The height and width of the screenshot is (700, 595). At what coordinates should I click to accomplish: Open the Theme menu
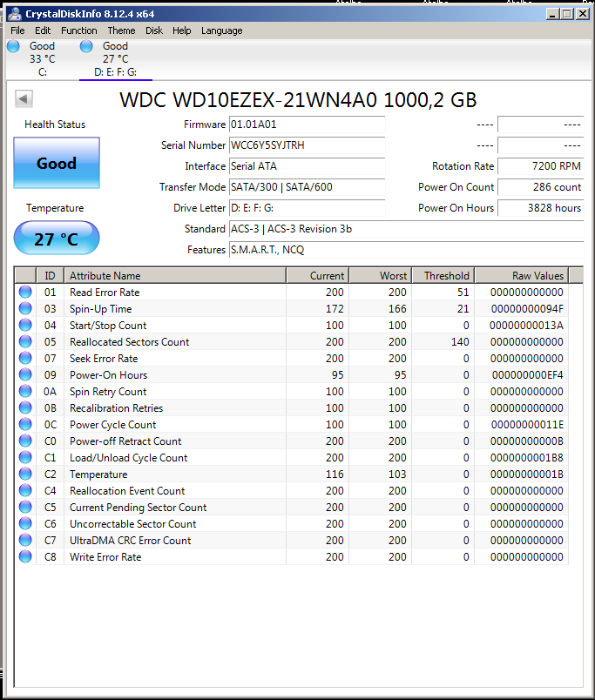point(121,30)
